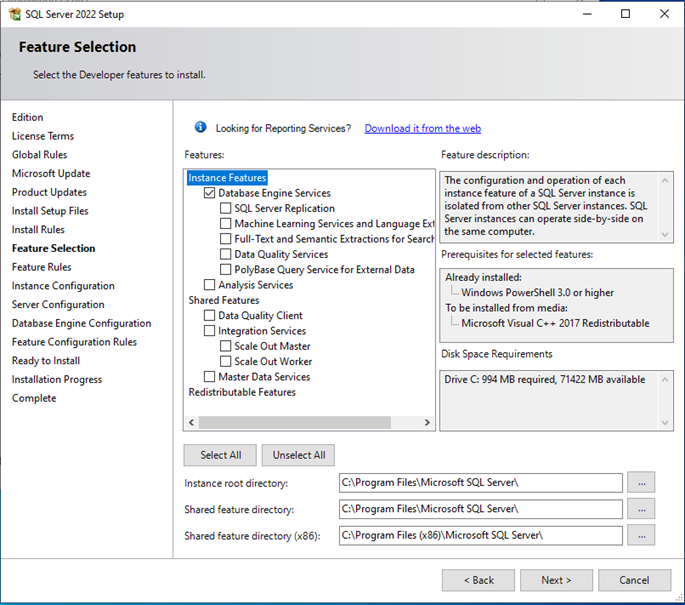Go Back to the previous step
This screenshot has height=605, width=685.
[478, 580]
